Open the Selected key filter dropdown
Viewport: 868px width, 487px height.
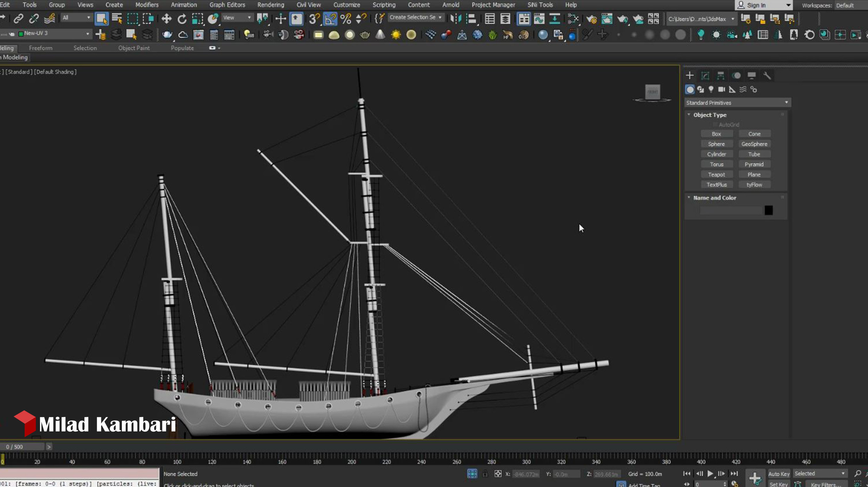[x=820, y=473]
